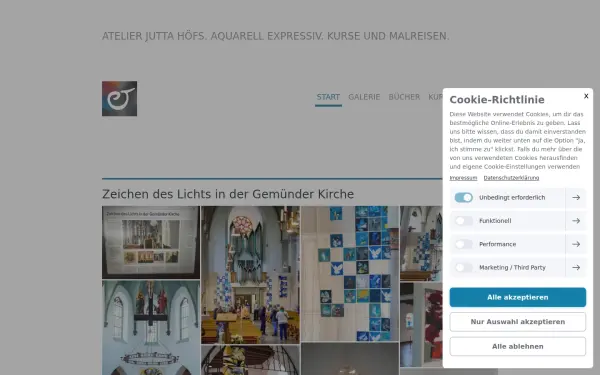Open the Datenschutzerklärung link
600x375 pixels.
pyautogui.click(x=511, y=178)
